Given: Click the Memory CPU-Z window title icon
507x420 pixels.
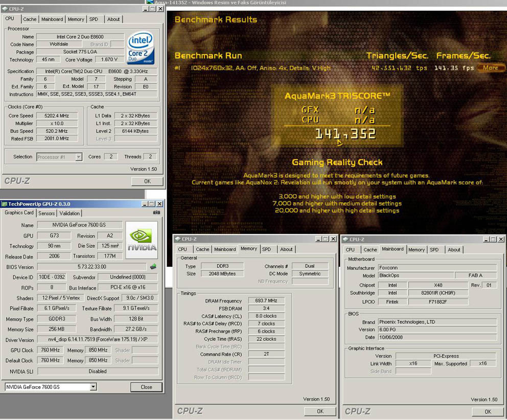Looking at the screenshot, I should [177, 239].
